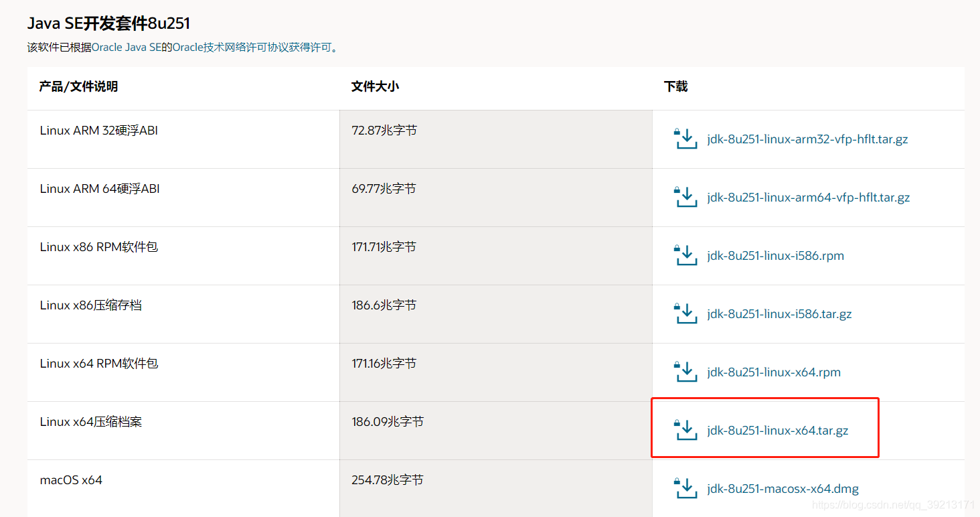Select the 'Linux ARM 32硬浮ABI' text
The height and width of the screenshot is (517, 980).
[x=98, y=131]
